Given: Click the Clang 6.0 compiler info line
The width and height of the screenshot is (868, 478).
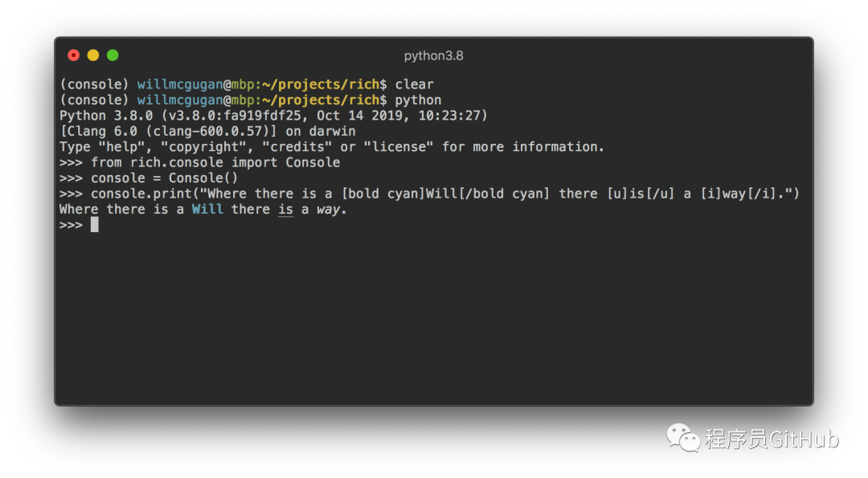Looking at the screenshot, I should (x=207, y=131).
